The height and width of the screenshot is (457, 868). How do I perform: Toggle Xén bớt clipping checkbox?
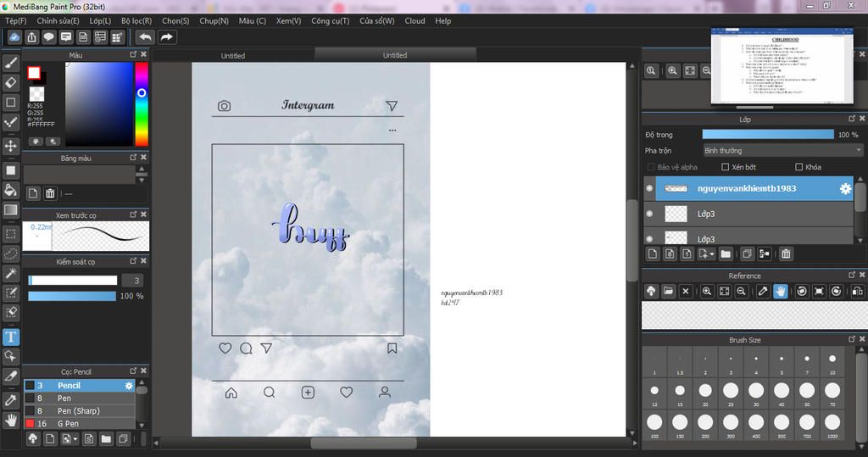(x=726, y=167)
